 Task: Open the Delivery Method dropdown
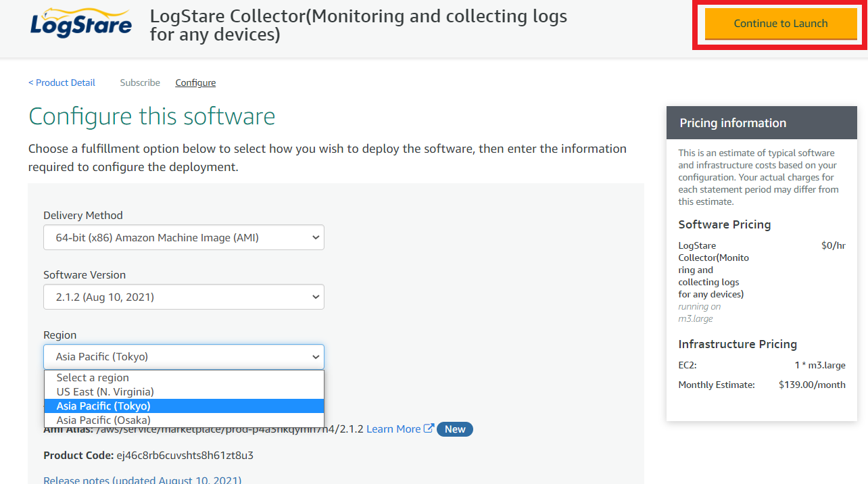(184, 237)
